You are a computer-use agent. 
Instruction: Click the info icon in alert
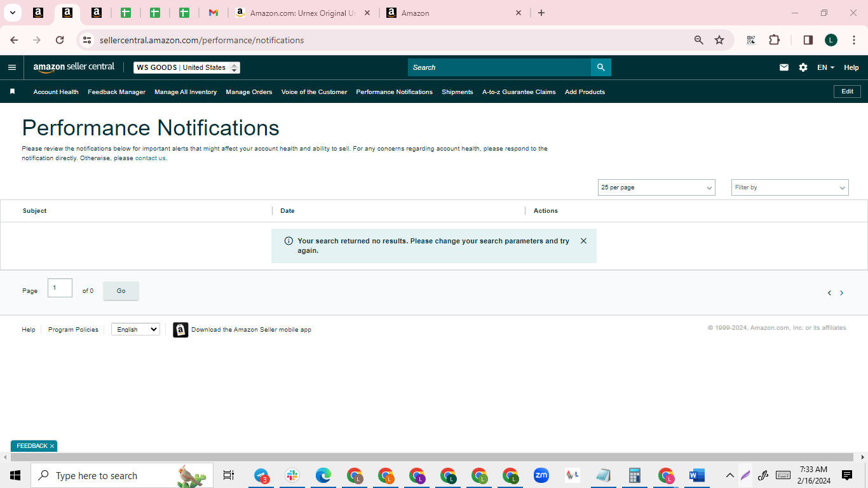pyautogui.click(x=288, y=241)
